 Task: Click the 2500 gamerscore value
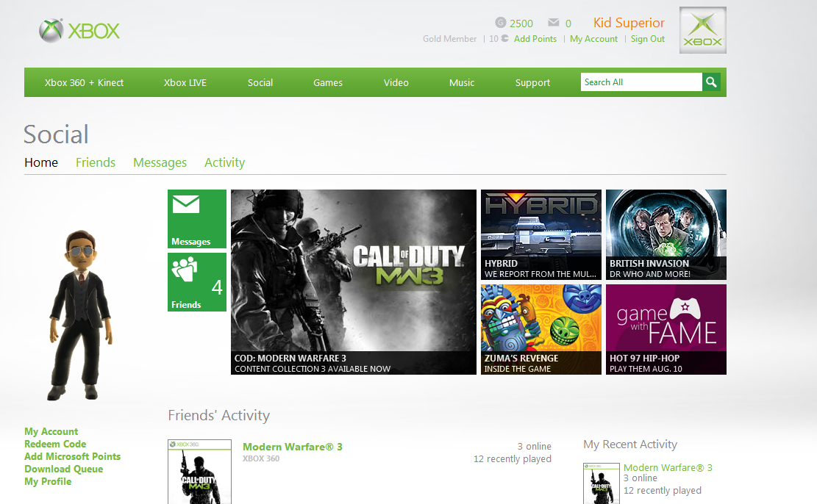(521, 24)
